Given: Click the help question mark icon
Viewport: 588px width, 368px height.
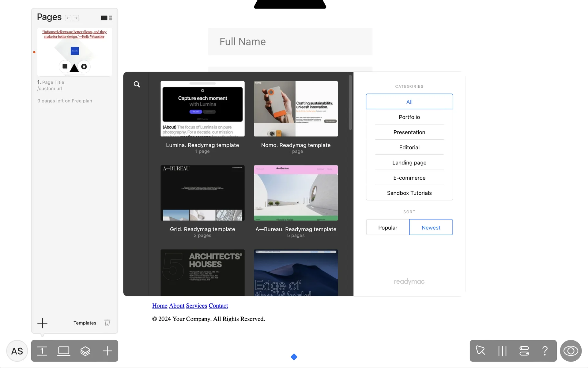Looking at the screenshot, I should coord(545,351).
